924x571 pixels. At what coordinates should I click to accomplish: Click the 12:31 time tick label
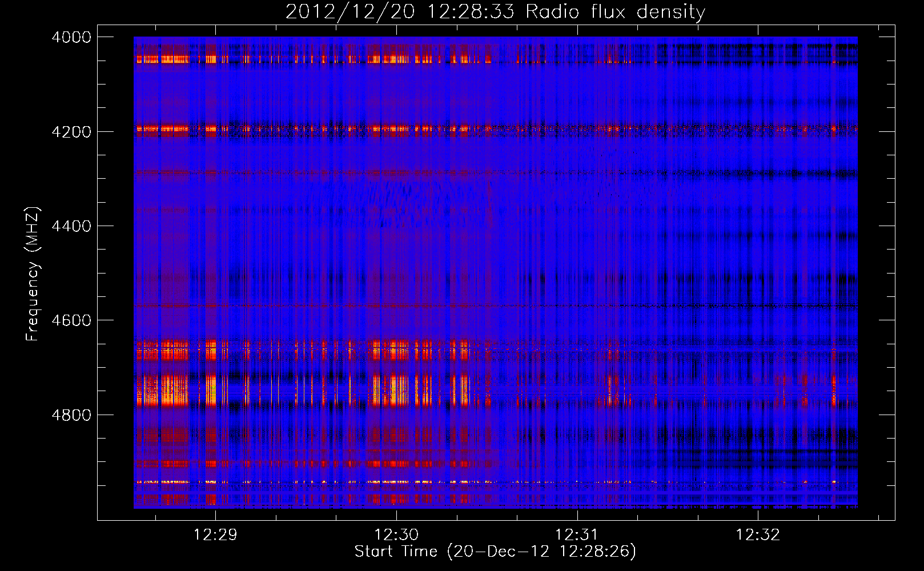point(577,534)
